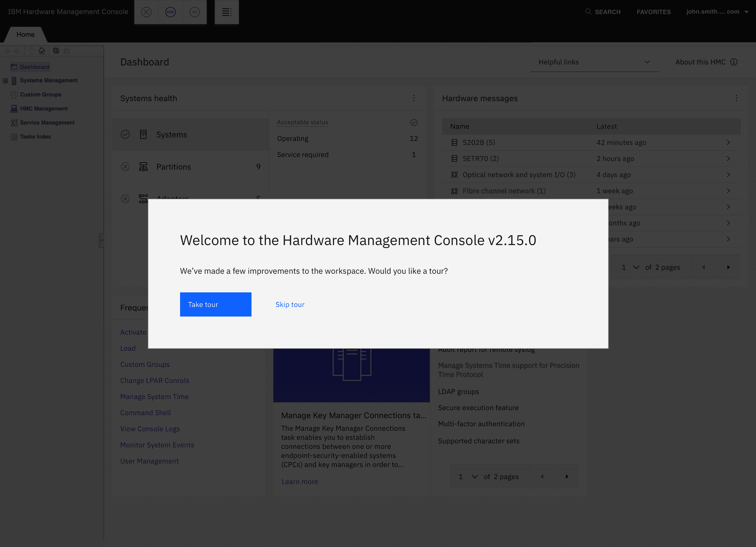The height and width of the screenshot is (547, 756).
Task: Click the OS messages header icon
Action: click(x=194, y=12)
